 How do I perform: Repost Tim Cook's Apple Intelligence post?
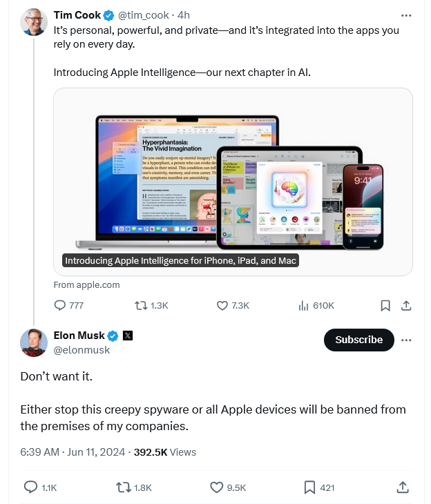(x=140, y=305)
